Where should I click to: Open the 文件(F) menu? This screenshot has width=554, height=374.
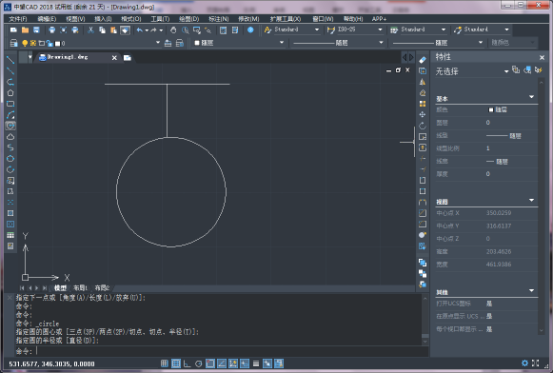pos(18,19)
